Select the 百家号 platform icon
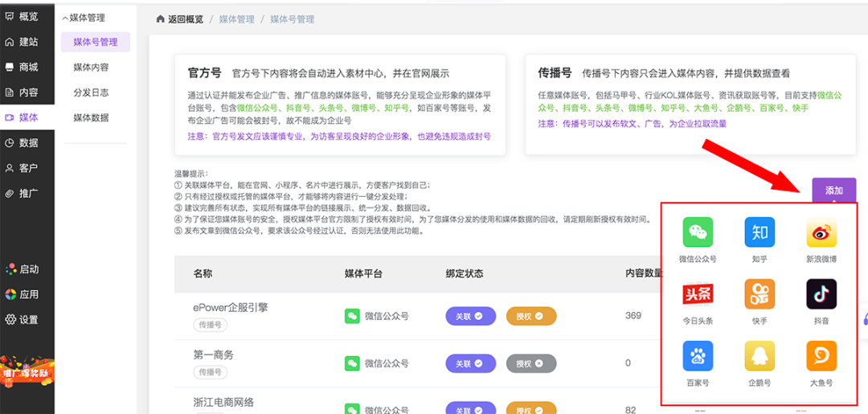868x414 pixels. pos(698,356)
